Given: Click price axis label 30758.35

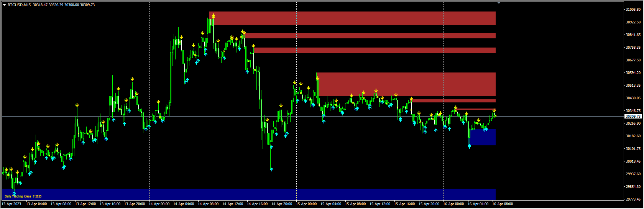Looking at the screenshot, I should (633, 47).
